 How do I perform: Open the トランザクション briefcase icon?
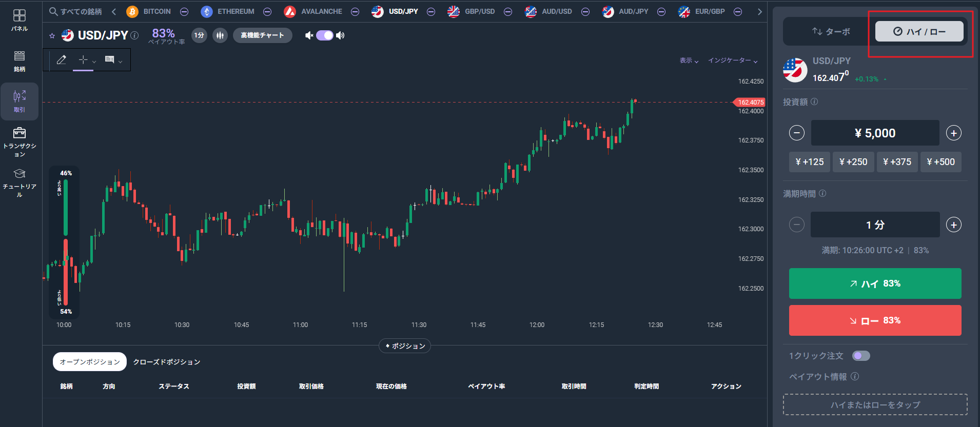pos(19,133)
